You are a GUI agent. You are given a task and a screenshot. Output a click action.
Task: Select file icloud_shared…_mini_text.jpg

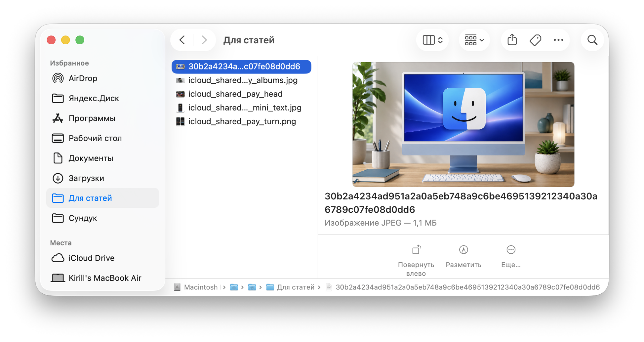pyautogui.click(x=241, y=108)
